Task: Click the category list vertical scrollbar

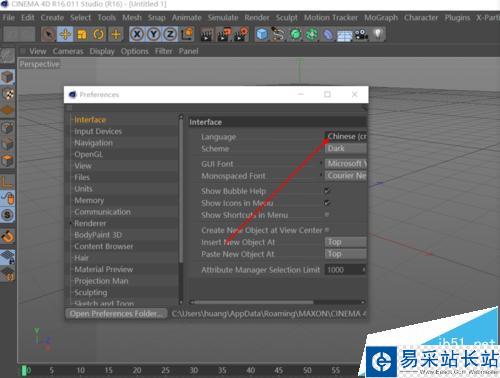Action: click(181, 190)
